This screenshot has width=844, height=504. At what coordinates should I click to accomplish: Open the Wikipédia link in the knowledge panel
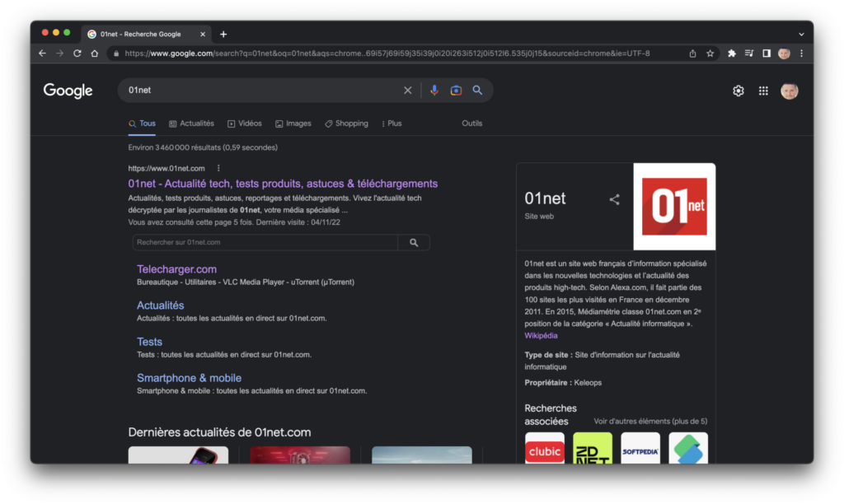[541, 336]
